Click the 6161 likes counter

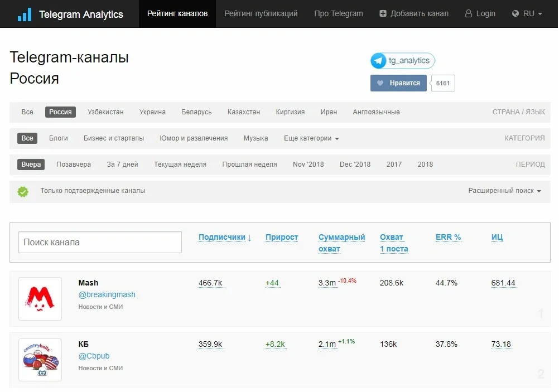443,83
